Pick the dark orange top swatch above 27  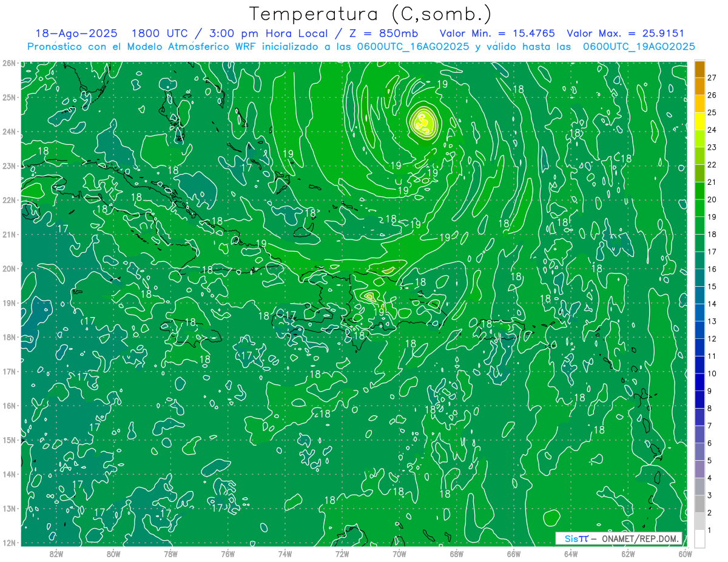700,69
